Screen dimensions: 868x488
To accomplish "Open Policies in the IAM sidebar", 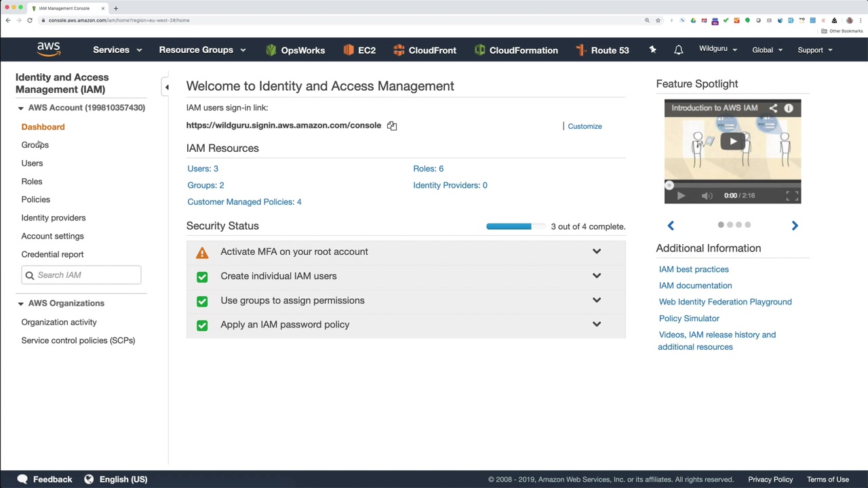I will [x=35, y=199].
